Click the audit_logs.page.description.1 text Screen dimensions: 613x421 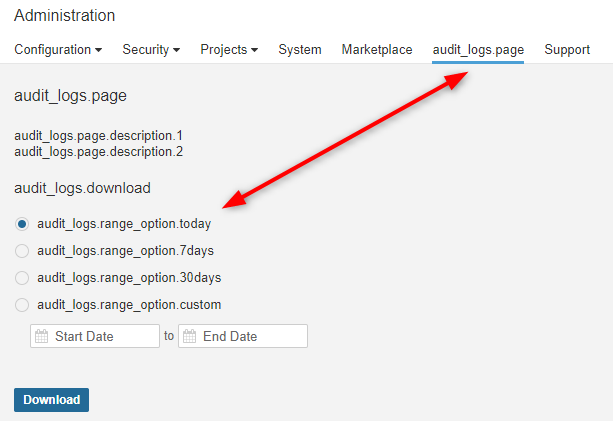pos(98,135)
